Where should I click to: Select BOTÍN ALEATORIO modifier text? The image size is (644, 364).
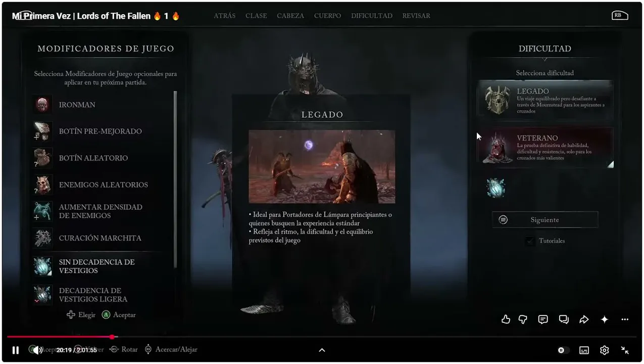[x=93, y=158]
